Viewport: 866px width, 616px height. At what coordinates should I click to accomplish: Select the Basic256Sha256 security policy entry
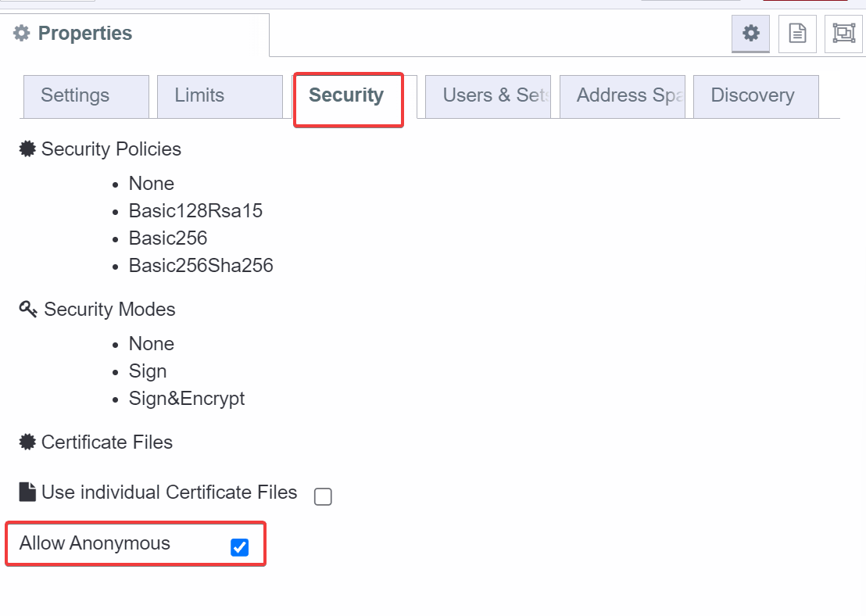click(x=201, y=265)
